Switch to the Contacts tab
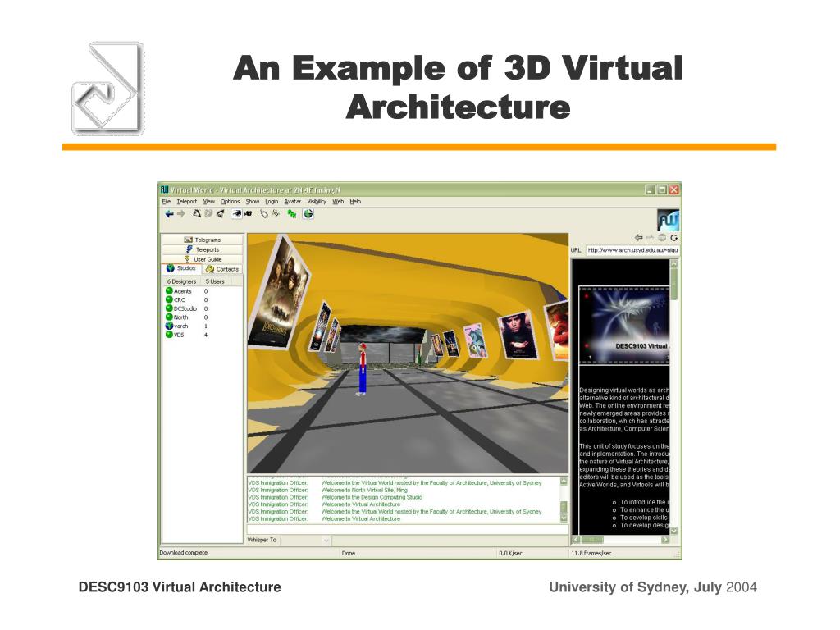 tap(223, 269)
